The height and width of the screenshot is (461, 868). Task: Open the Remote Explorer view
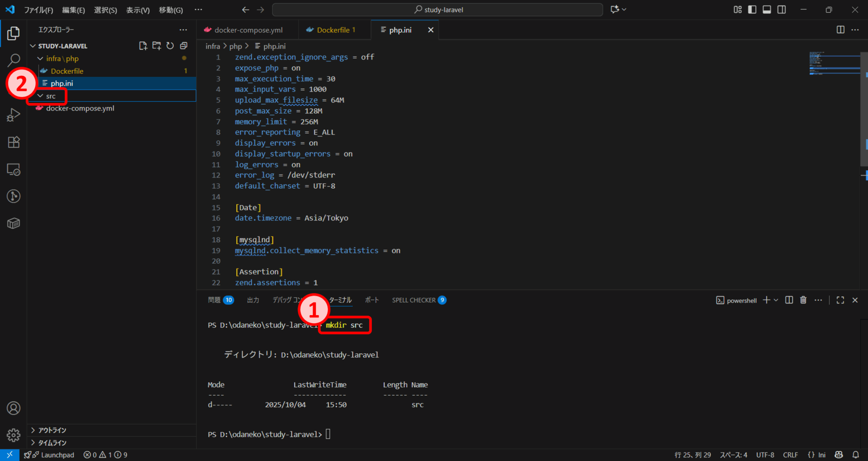[13, 170]
